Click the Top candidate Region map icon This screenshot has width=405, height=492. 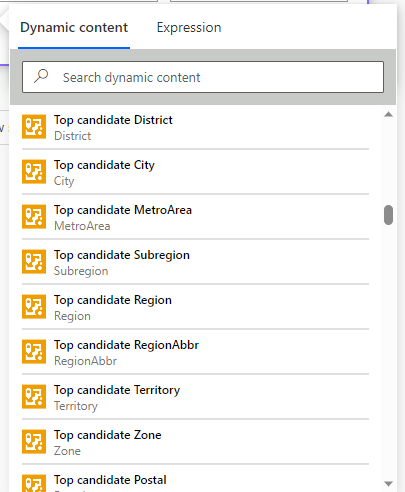[34, 307]
